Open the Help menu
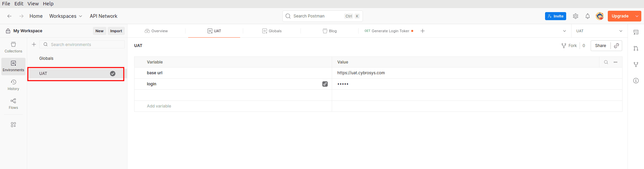 pos(48,4)
